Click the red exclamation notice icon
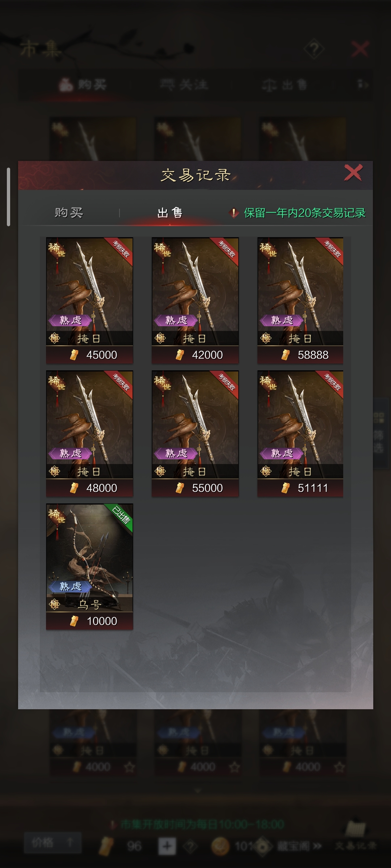Screen dimensions: 391x868 click(234, 213)
